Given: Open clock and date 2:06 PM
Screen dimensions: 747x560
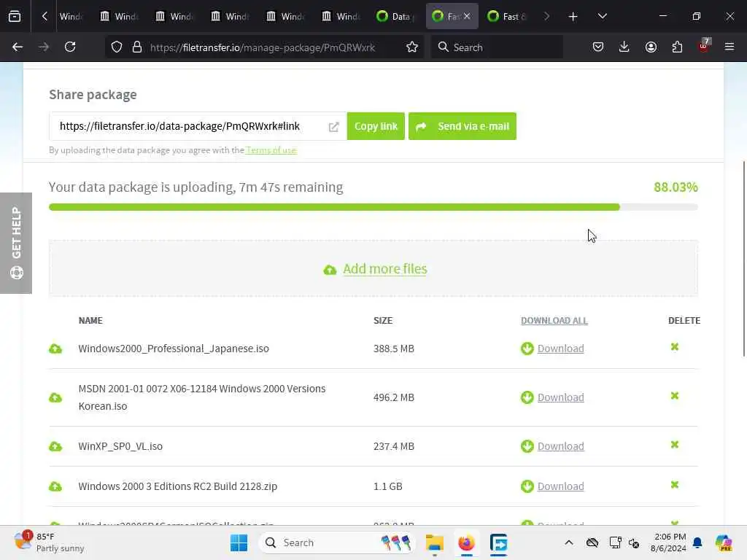Looking at the screenshot, I should click(668, 542).
